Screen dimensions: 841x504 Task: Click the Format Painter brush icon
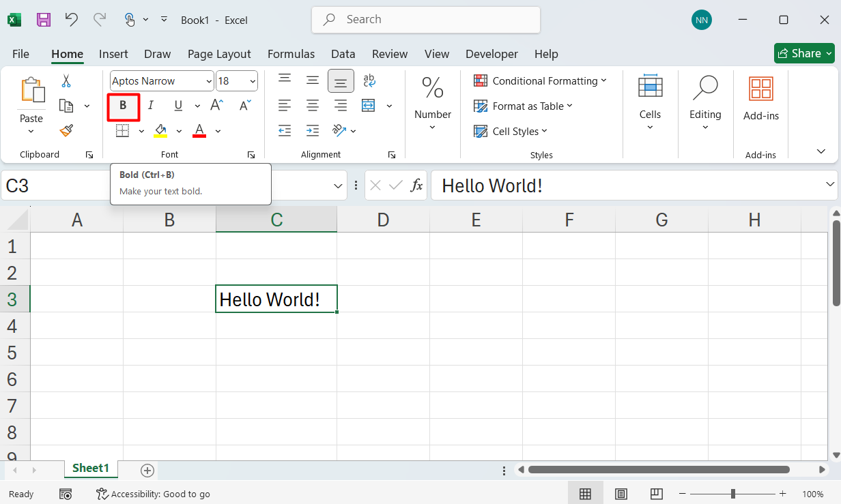tap(66, 130)
